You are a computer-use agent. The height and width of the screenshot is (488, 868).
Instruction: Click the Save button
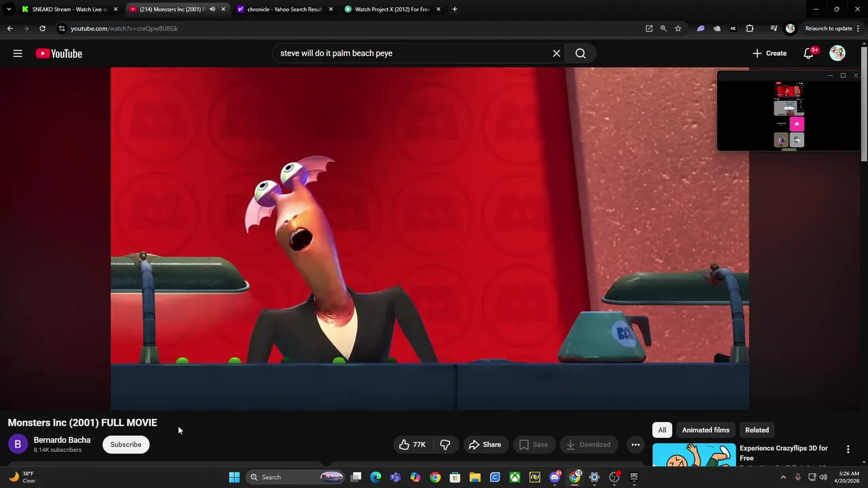534,445
